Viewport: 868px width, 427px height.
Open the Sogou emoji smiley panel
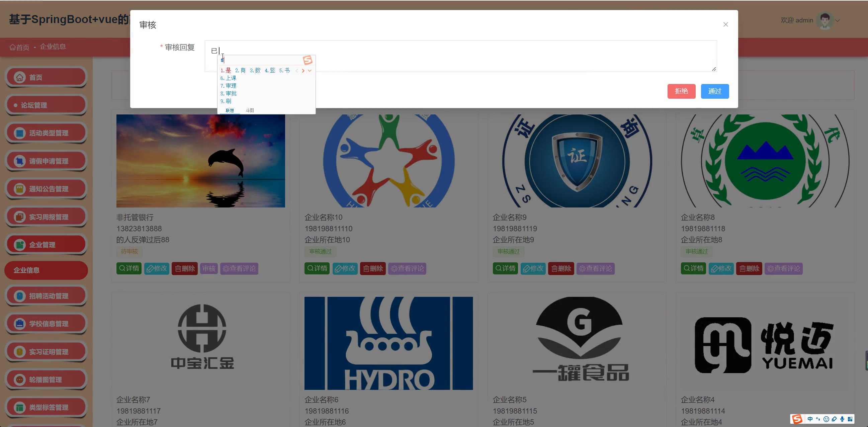tap(826, 419)
